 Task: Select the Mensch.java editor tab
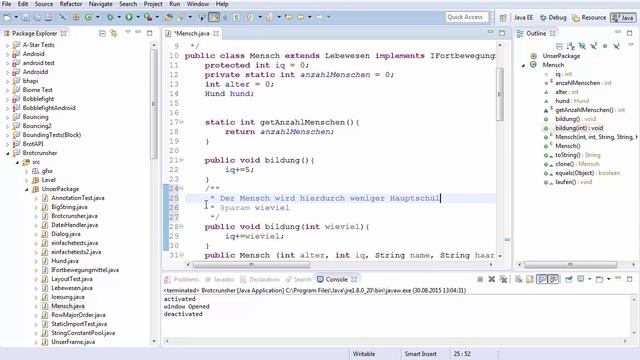[x=192, y=33]
